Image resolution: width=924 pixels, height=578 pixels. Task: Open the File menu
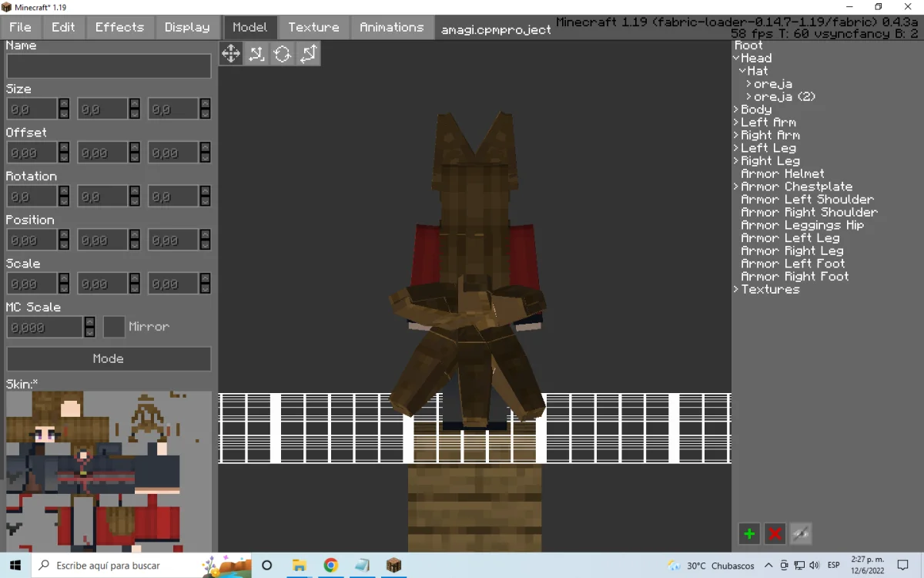21,27
